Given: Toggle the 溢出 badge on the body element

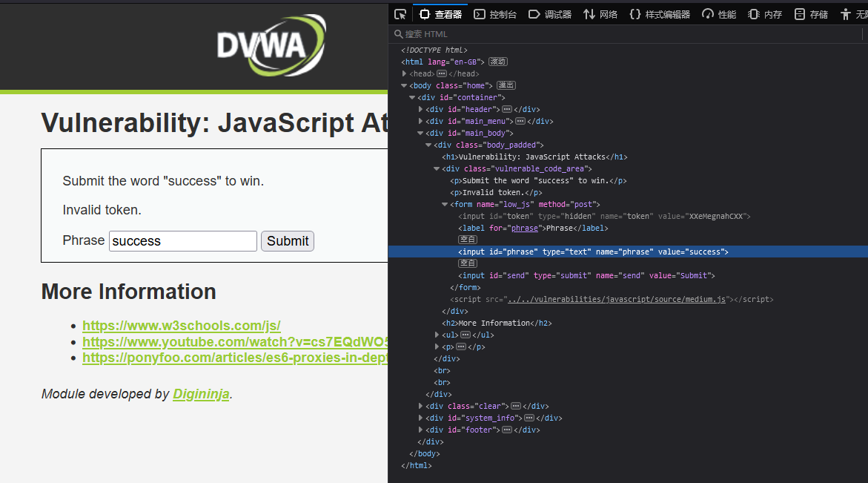Looking at the screenshot, I should [506, 85].
